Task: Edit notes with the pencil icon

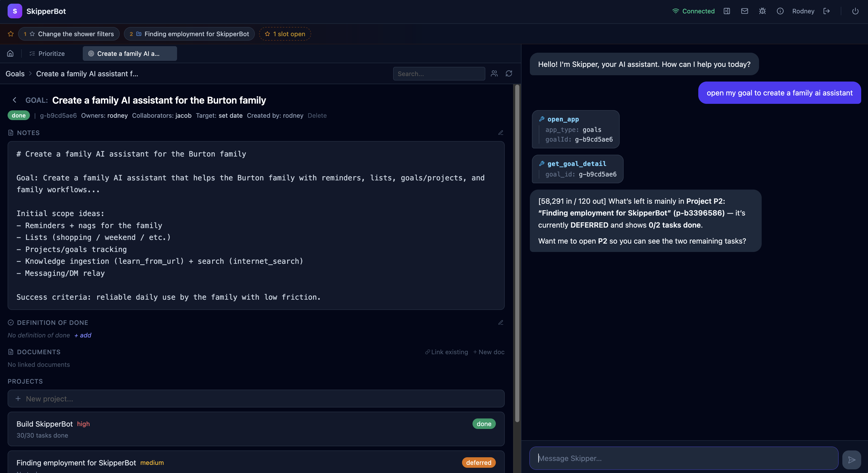Action: tap(501, 133)
